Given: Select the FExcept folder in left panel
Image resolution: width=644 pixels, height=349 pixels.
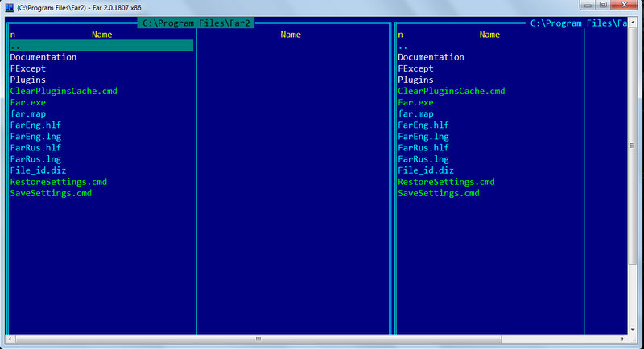Looking at the screenshot, I should [28, 68].
